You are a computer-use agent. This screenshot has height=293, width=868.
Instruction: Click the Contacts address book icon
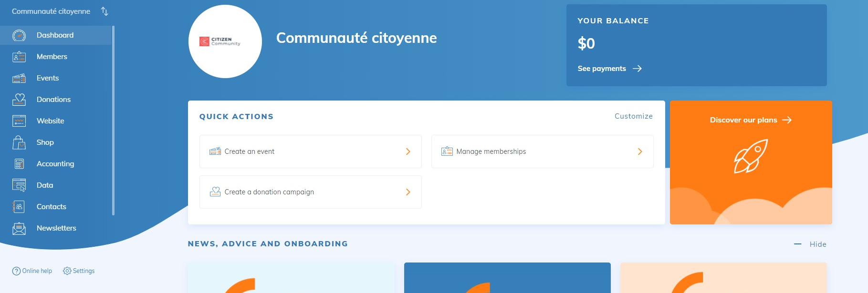pyautogui.click(x=19, y=207)
